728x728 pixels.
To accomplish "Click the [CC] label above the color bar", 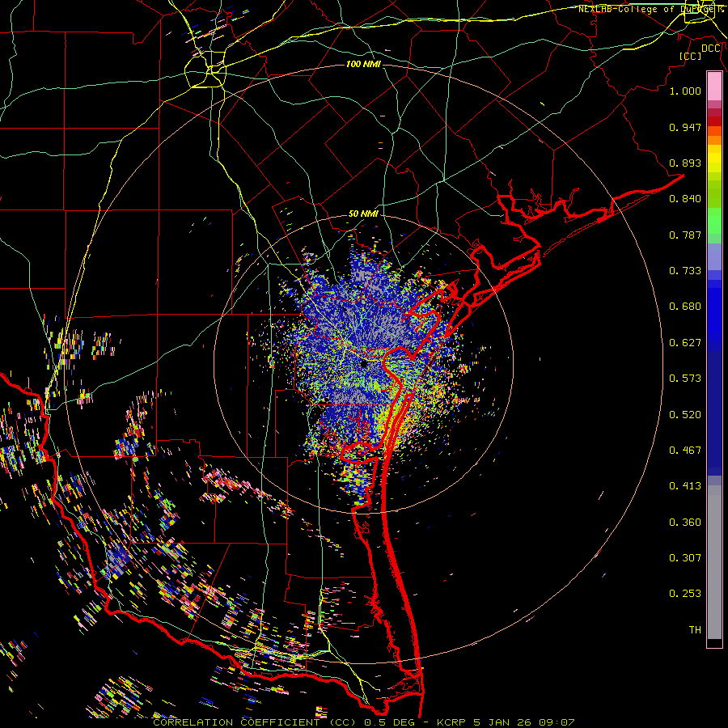I will coord(690,56).
